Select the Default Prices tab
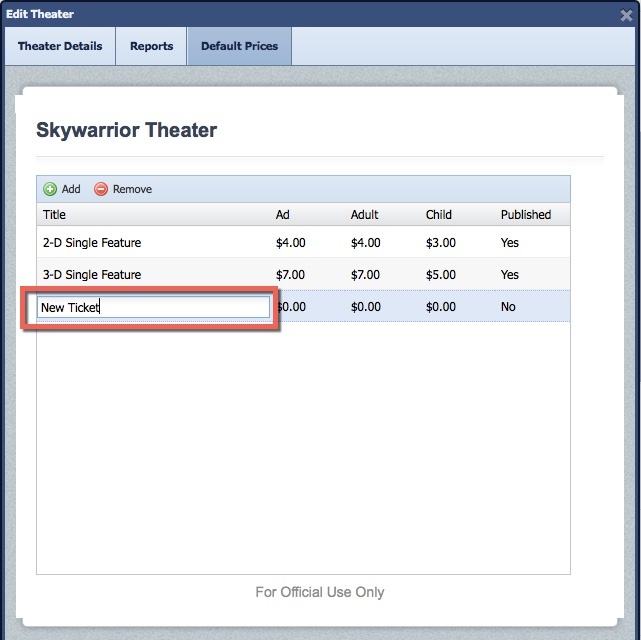This screenshot has width=641, height=640. [x=239, y=46]
